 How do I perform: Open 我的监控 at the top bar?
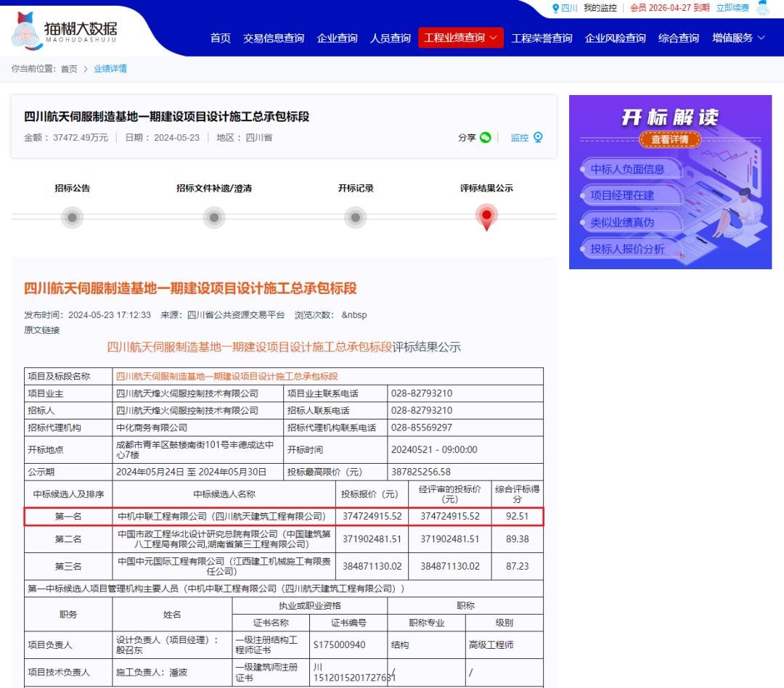[x=600, y=8]
